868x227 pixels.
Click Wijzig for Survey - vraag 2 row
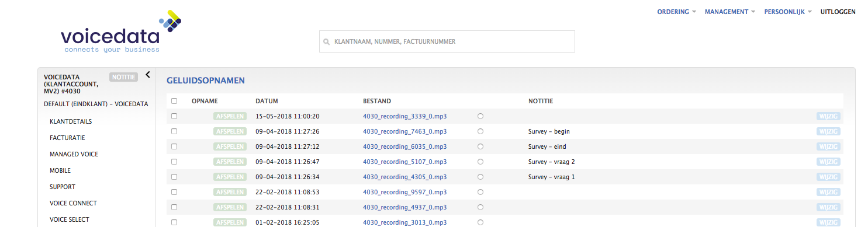(829, 162)
